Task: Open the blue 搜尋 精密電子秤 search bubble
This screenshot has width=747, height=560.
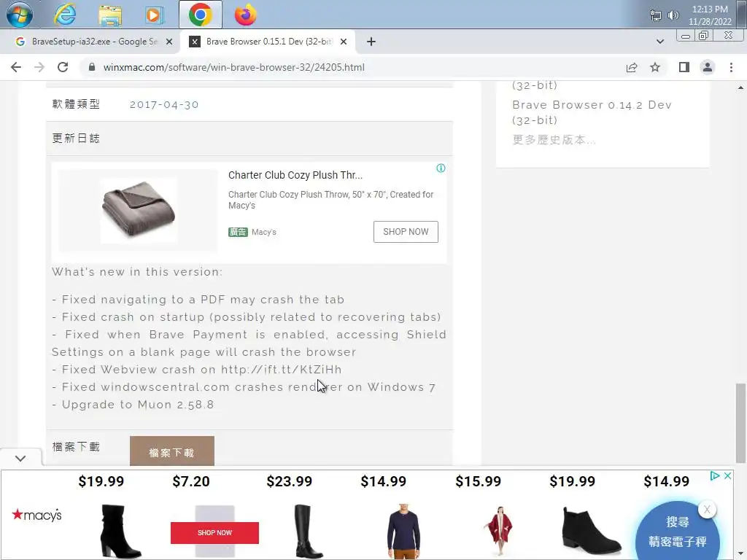Action: click(x=677, y=532)
